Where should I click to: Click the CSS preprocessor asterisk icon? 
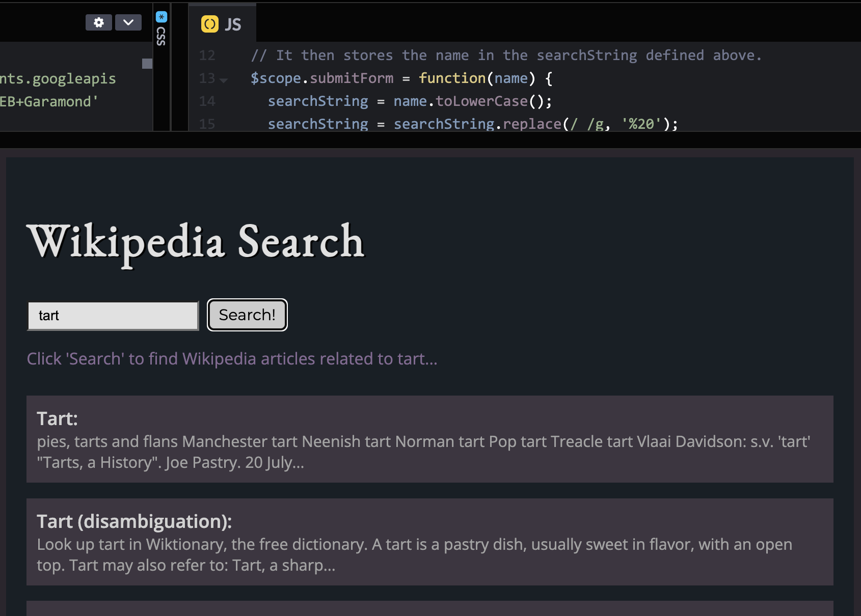(x=162, y=17)
